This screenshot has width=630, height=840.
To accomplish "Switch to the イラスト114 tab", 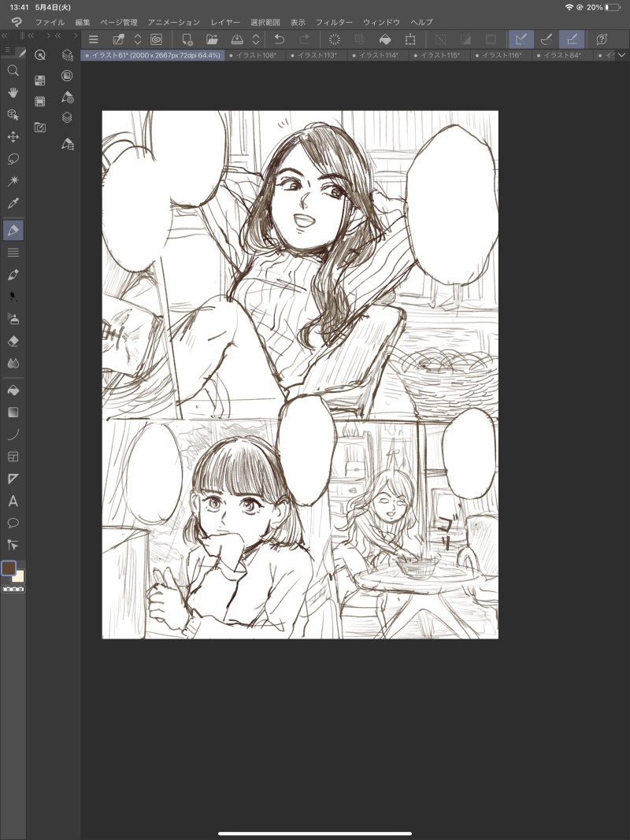I will coord(378,55).
